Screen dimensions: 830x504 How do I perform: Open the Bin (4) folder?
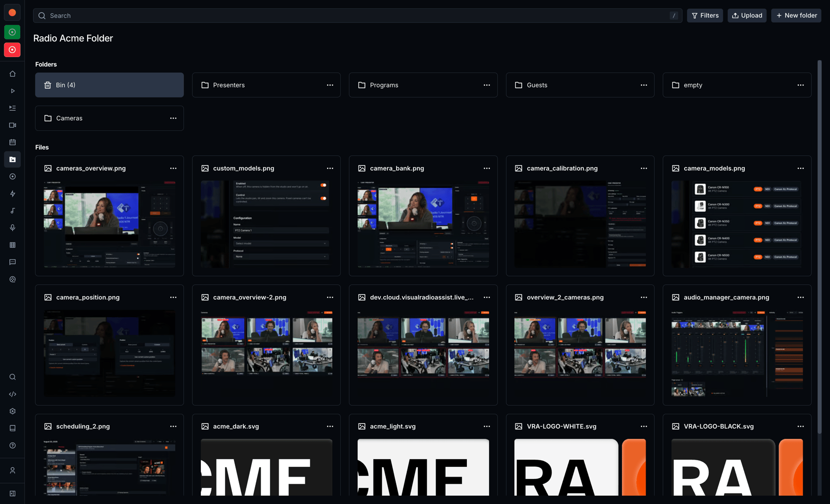[x=109, y=85]
